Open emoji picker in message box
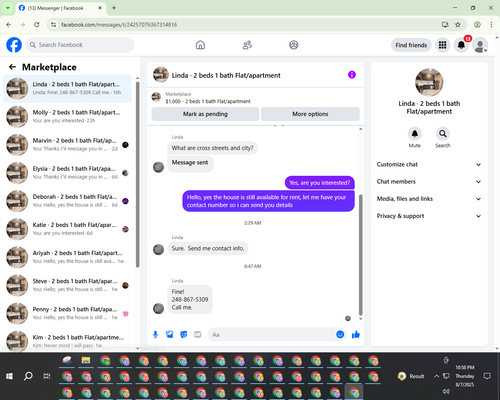The image size is (500, 400). tap(340, 334)
